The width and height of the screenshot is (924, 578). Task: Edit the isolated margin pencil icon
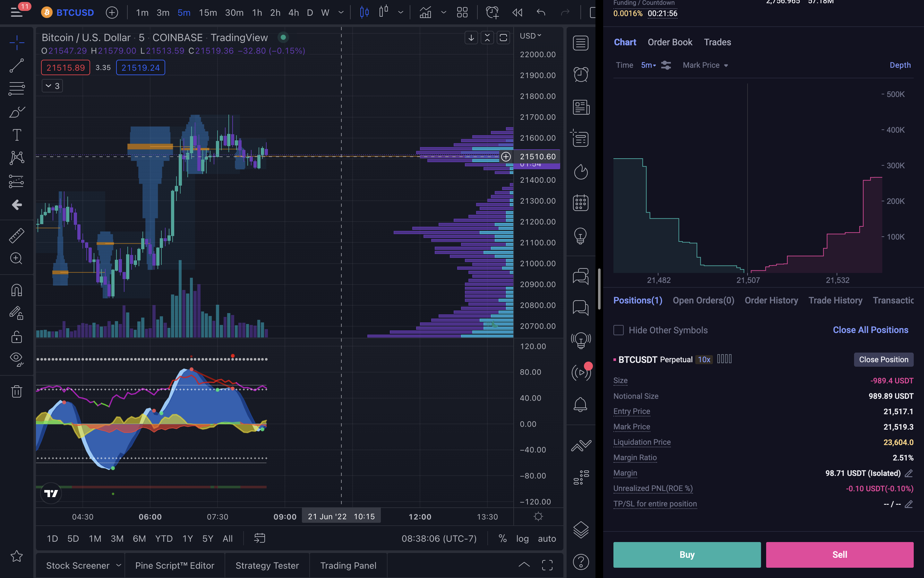tap(909, 473)
